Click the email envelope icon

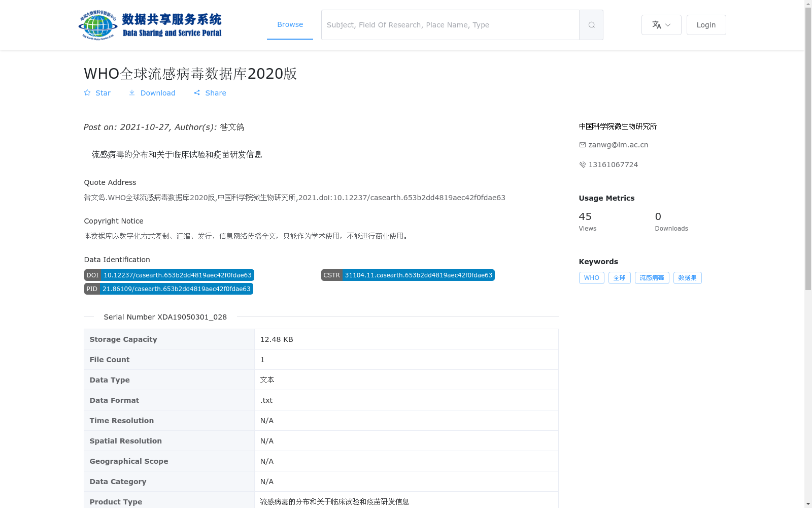click(x=582, y=145)
